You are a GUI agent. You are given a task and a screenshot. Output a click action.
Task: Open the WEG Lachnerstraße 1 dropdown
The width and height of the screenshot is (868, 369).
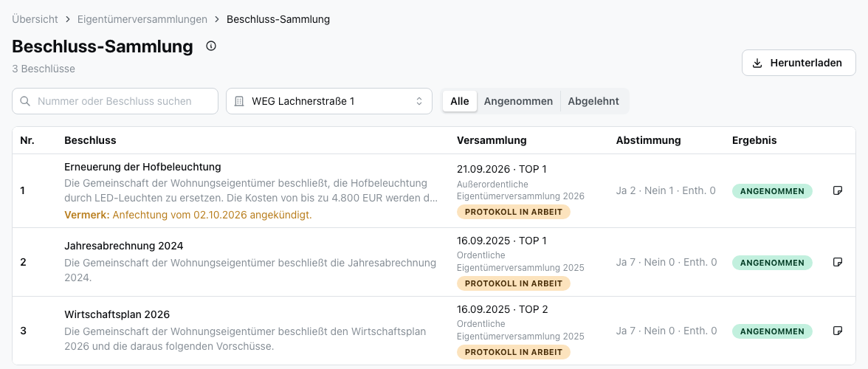(329, 101)
